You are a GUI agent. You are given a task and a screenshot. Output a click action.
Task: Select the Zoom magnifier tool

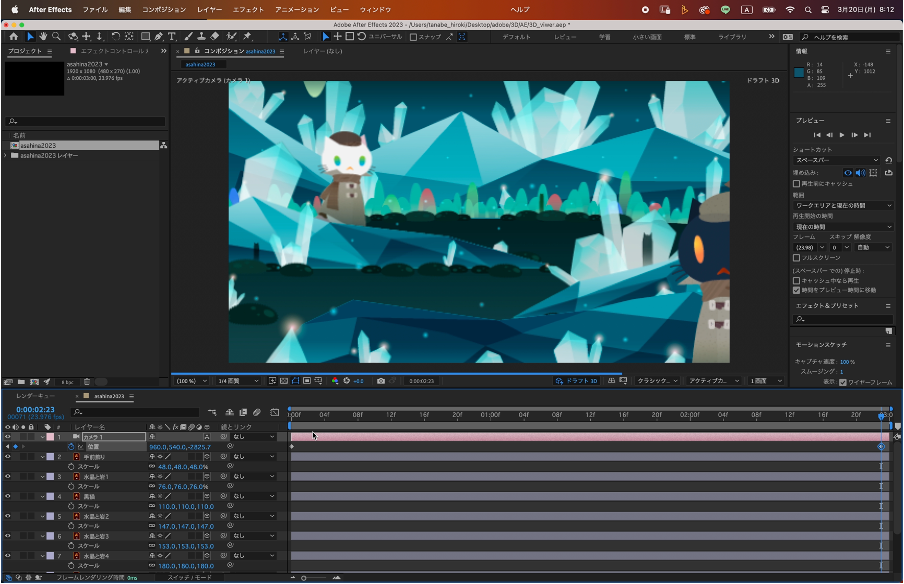(56, 36)
